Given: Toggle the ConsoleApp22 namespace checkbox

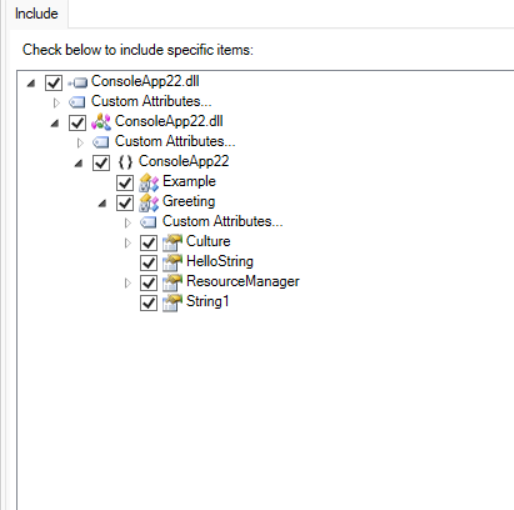Looking at the screenshot, I should click(101, 163).
